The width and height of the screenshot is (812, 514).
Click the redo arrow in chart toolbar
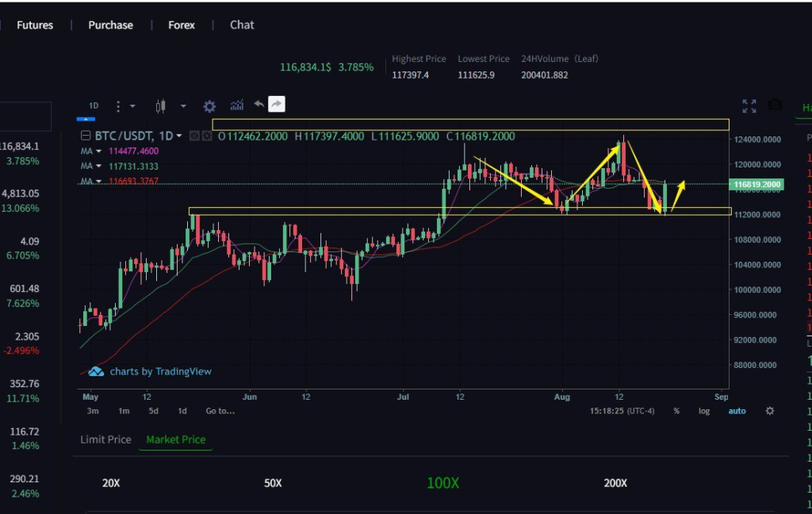276,104
